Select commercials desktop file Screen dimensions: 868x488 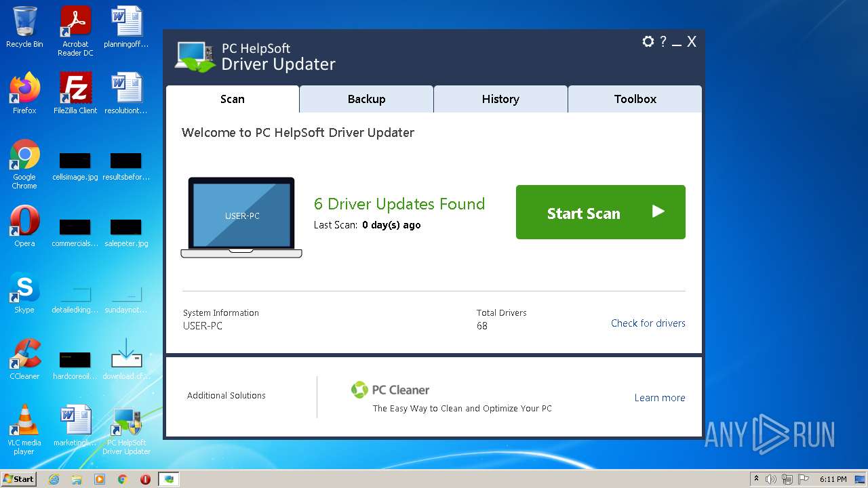point(75,233)
